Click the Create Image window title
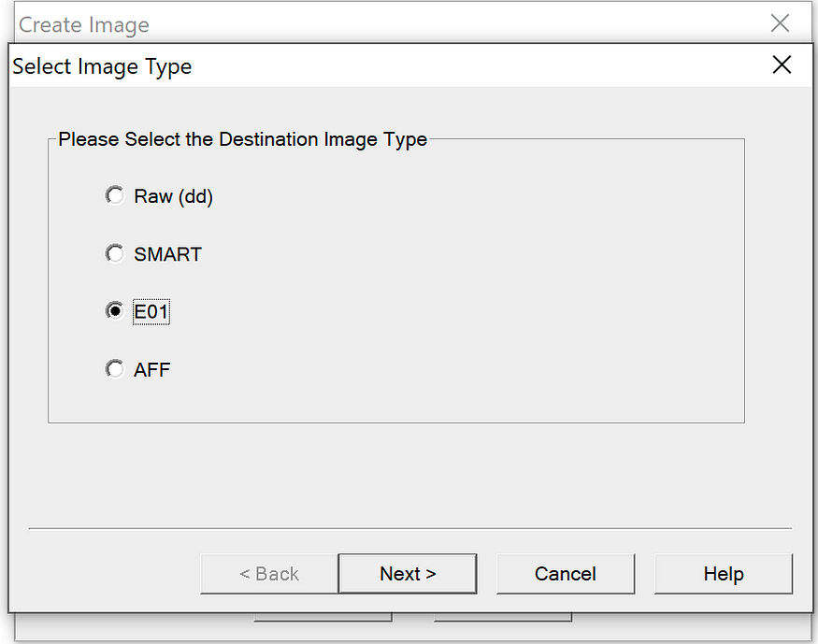Screen dimensions: 818x644 click(x=84, y=25)
